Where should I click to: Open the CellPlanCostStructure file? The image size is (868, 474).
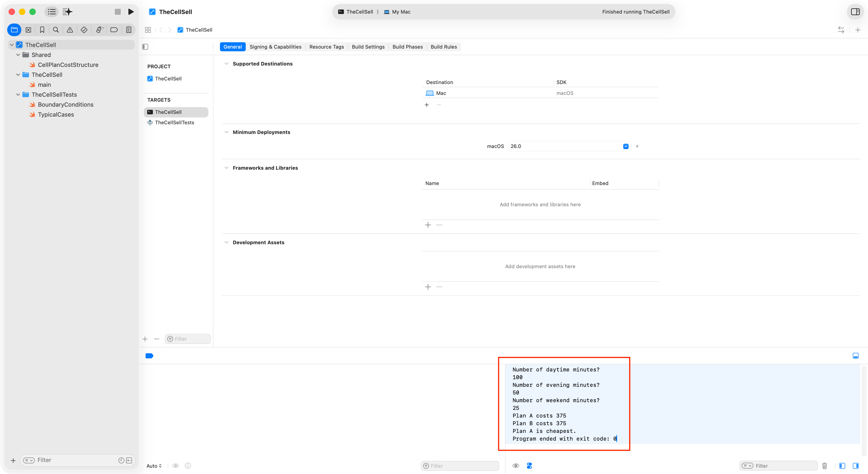pos(68,65)
